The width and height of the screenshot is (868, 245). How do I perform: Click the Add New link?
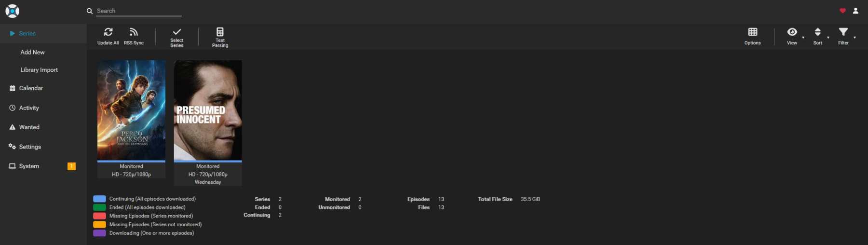(x=32, y=52)
